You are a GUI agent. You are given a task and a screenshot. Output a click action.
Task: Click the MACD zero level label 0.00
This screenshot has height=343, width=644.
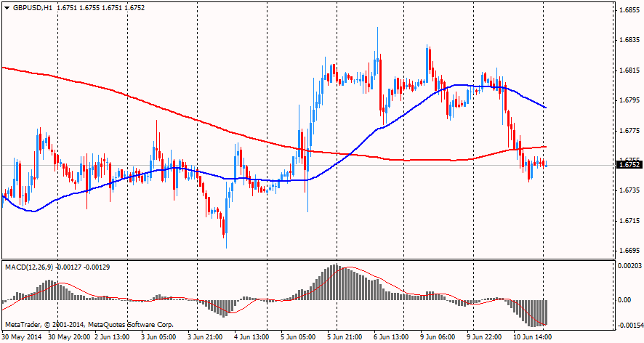625,299
